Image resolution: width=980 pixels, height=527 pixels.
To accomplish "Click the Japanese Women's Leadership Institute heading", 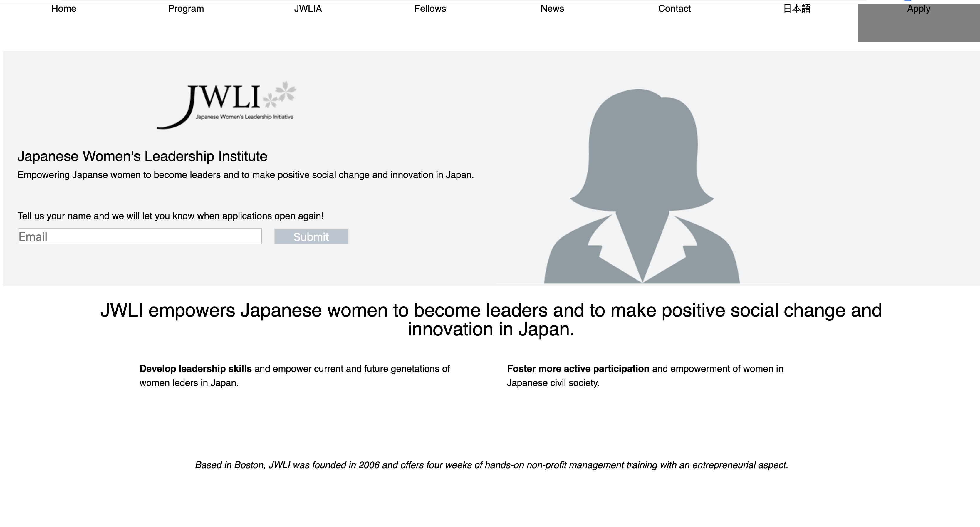I will [142, 156].
